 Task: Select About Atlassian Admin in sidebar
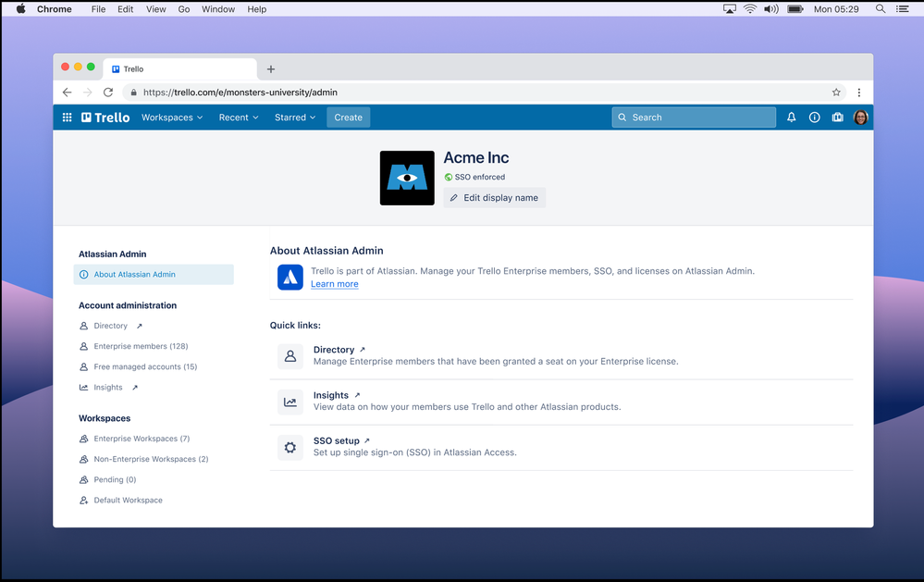point(154,274)
